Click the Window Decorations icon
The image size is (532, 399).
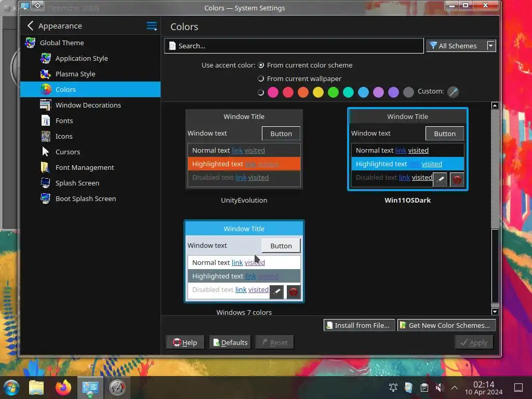tap(46, 105)
